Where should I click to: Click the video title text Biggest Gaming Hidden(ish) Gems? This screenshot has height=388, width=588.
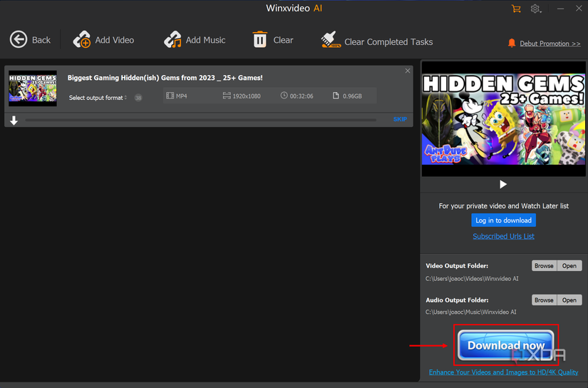[165, 78]
